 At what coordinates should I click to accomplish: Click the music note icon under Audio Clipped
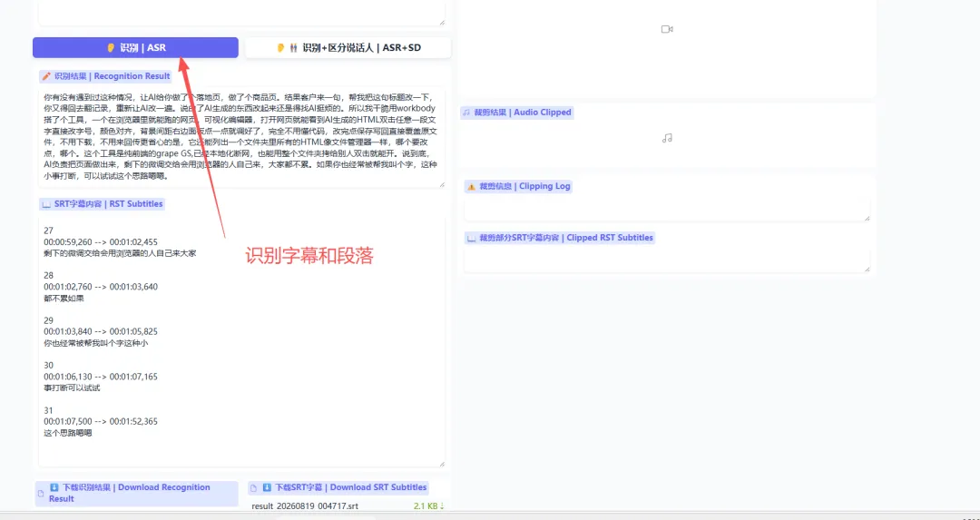[667, 138]
